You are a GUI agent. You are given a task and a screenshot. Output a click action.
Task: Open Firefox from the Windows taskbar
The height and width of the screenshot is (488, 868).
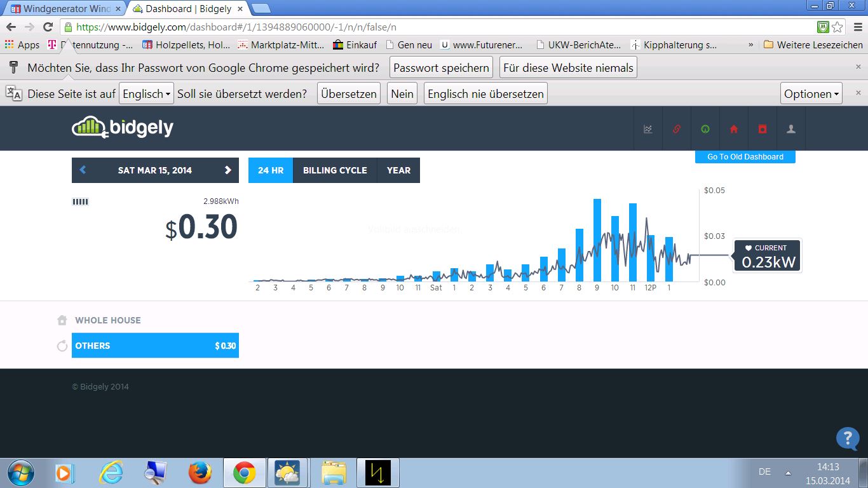(x=200, y=473)
